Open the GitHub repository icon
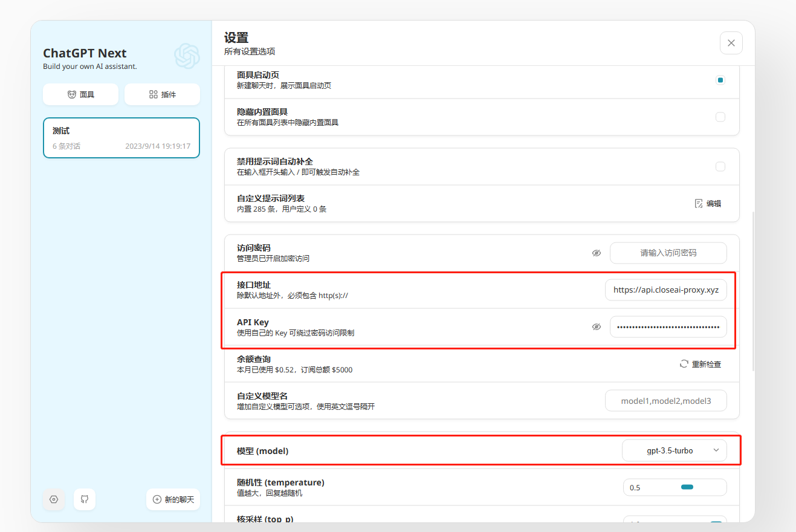This screenshot has width=796, height=532. click(84, 499)
